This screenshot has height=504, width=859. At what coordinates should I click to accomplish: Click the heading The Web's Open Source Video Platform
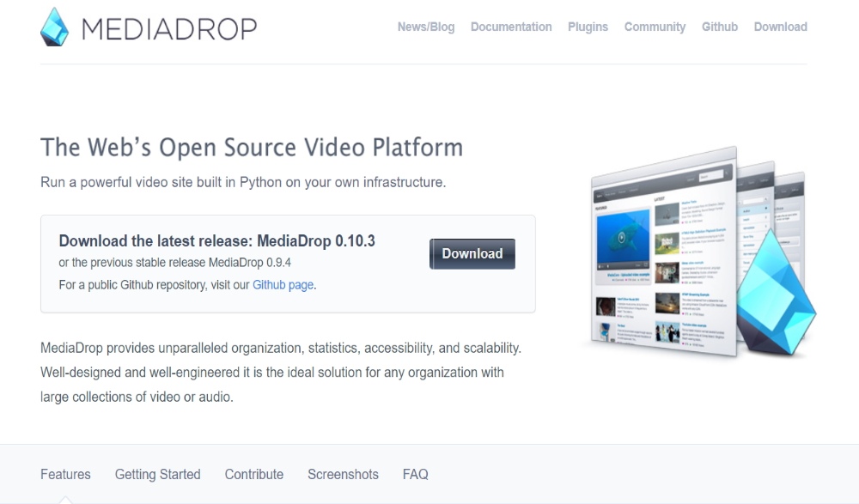pos(252,148)
